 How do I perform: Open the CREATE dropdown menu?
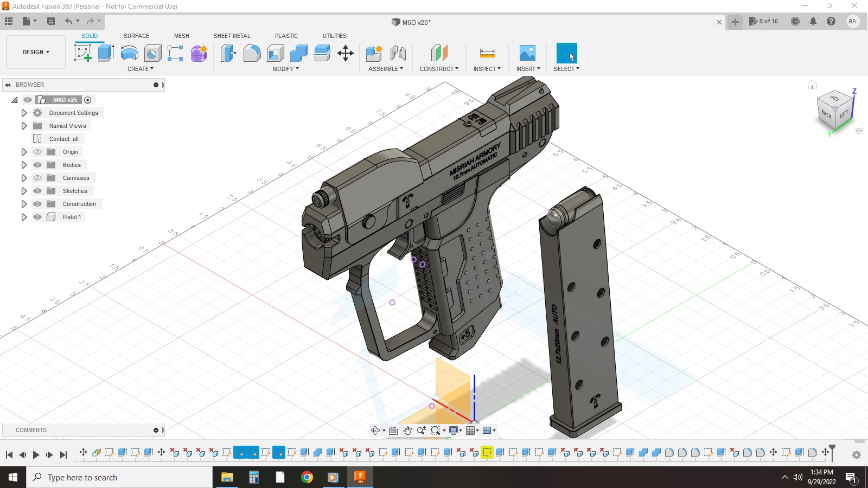tap(141, 69)
